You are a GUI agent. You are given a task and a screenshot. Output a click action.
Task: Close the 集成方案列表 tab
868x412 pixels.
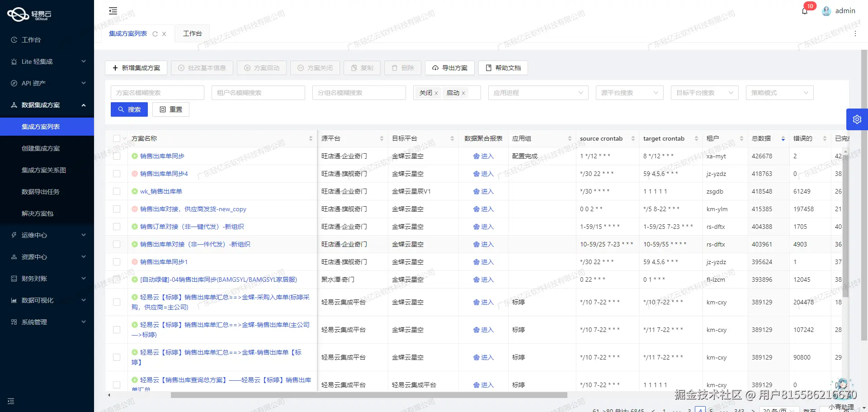coord(164,34)
